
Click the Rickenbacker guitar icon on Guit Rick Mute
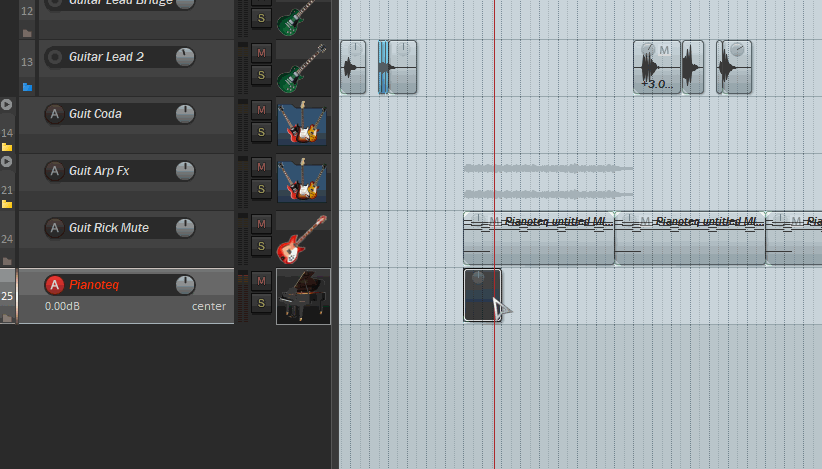point(302,239)
